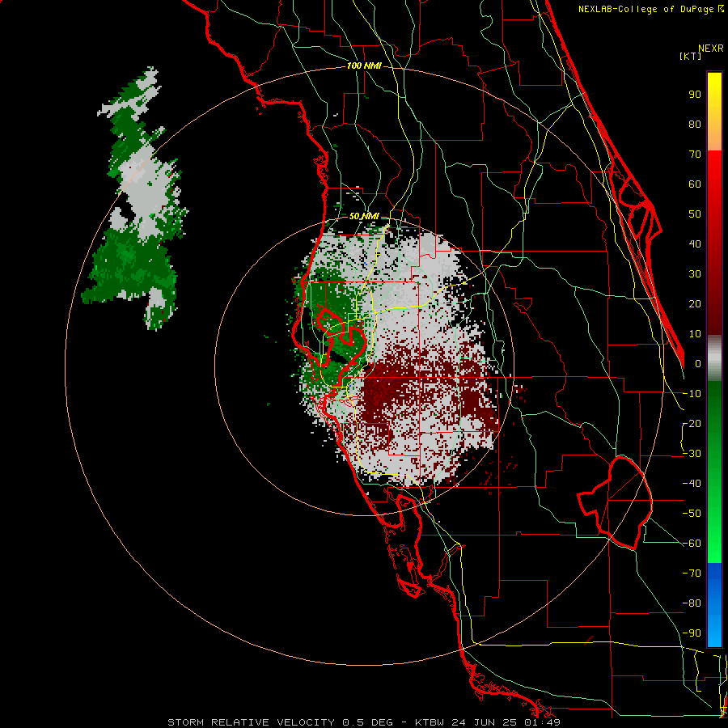Click the -70 knot scale value
The width and height of the screenshot is (728, 728).
click(x=692, y=574)
